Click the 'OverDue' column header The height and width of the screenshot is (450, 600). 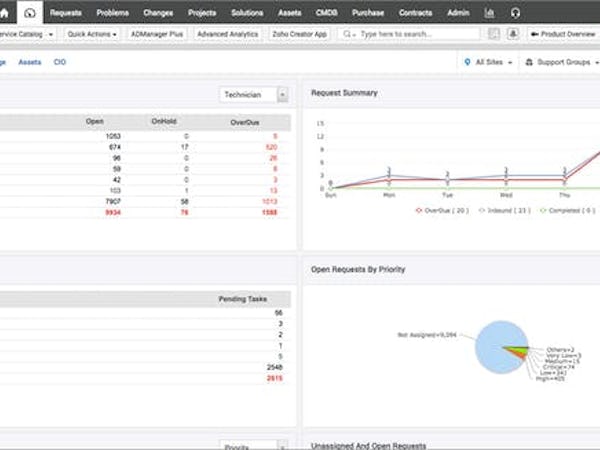245,122
